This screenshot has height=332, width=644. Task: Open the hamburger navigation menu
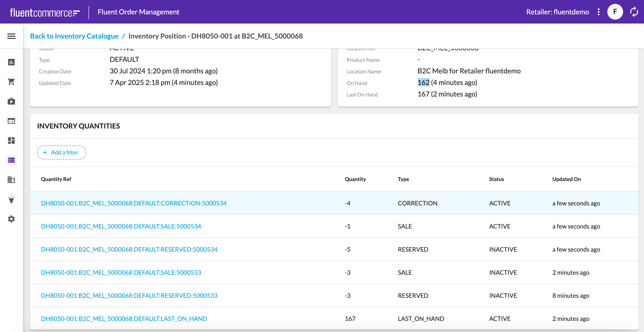[11, 36]
